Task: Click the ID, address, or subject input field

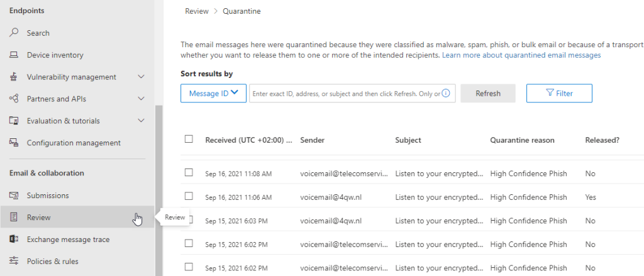Action: (345, 94)
